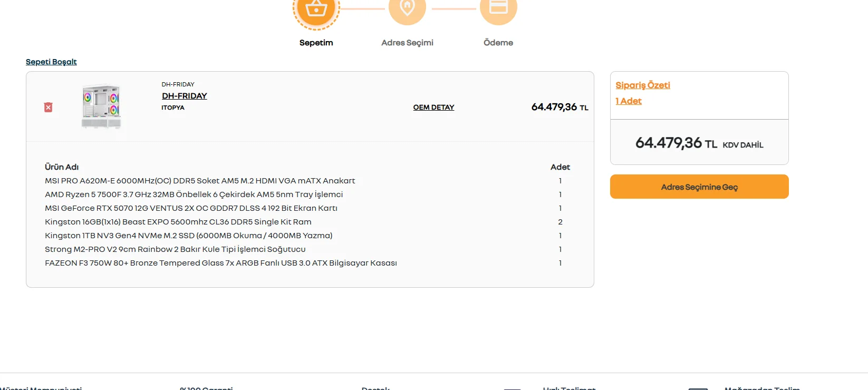This screenshot has height=390, width=868.
Task: Click the Sipariş Özeti heading link
Action: tap(643, 85)
